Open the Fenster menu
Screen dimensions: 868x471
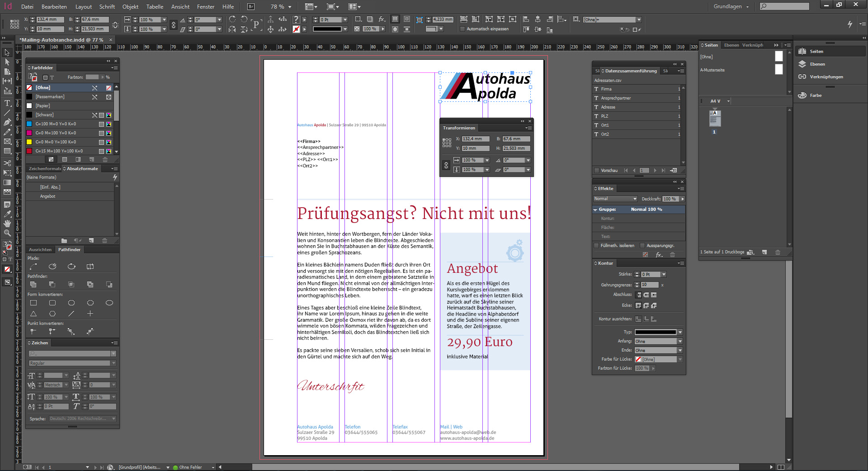pos(205,6)
